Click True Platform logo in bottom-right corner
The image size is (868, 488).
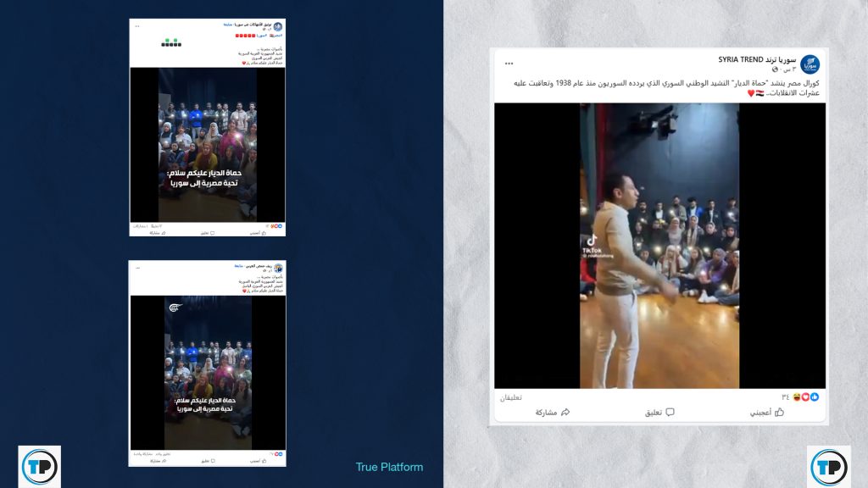tap(829, 466)
